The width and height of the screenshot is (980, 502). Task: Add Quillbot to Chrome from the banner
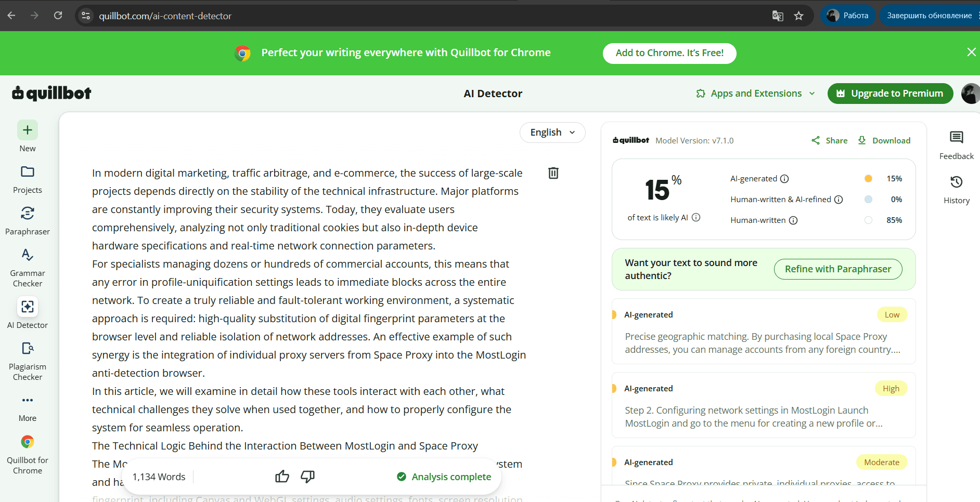click(x=669, y=53)
